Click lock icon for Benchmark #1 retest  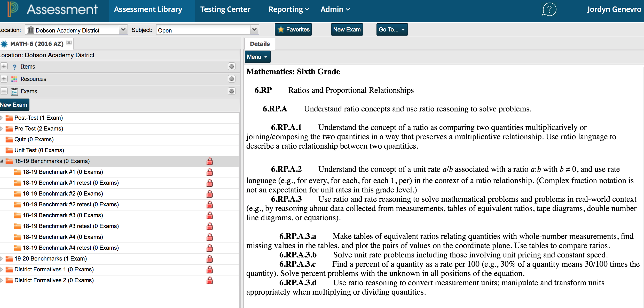(210, 183)
